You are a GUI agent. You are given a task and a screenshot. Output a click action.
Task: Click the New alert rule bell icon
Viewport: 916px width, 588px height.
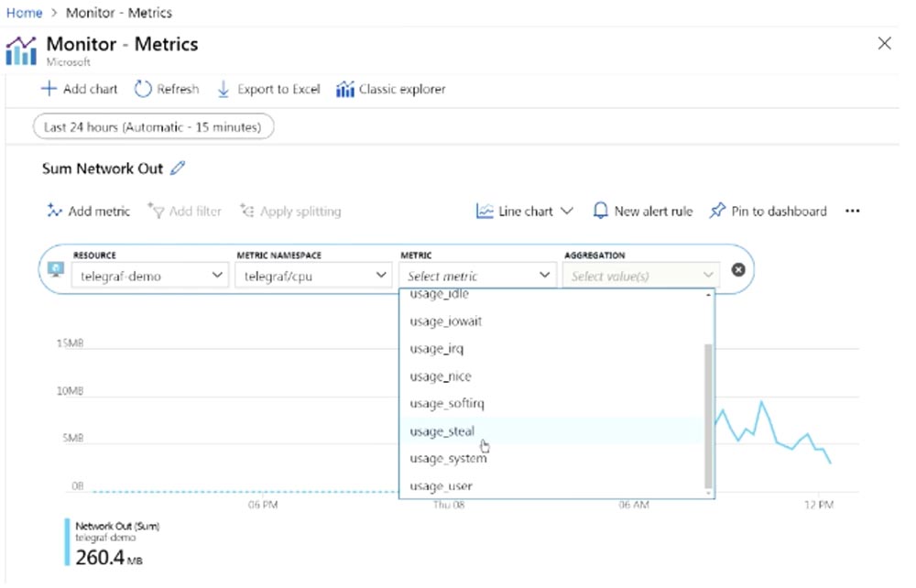(601, 212)
